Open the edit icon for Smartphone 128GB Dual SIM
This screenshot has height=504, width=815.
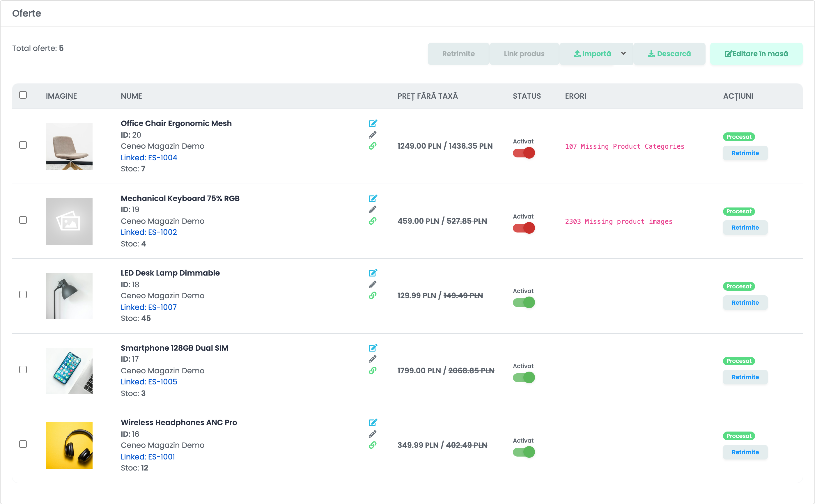point(373,348)
